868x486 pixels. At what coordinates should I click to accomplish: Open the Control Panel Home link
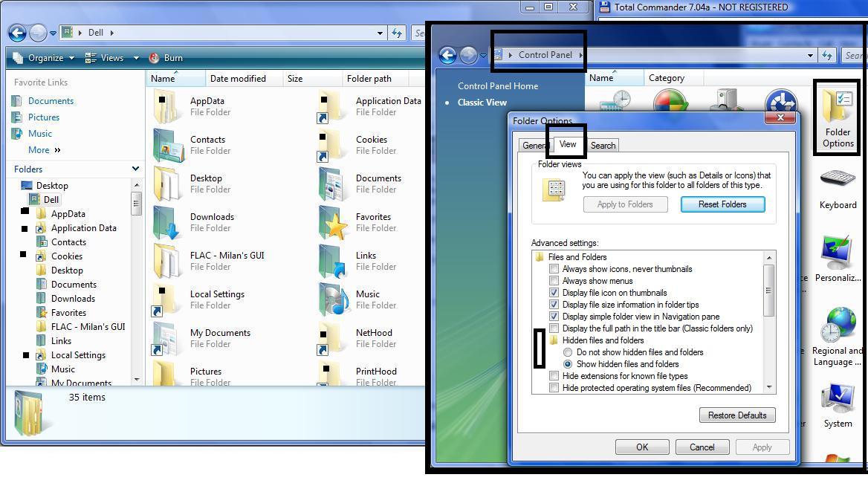[x=498, y=85]
